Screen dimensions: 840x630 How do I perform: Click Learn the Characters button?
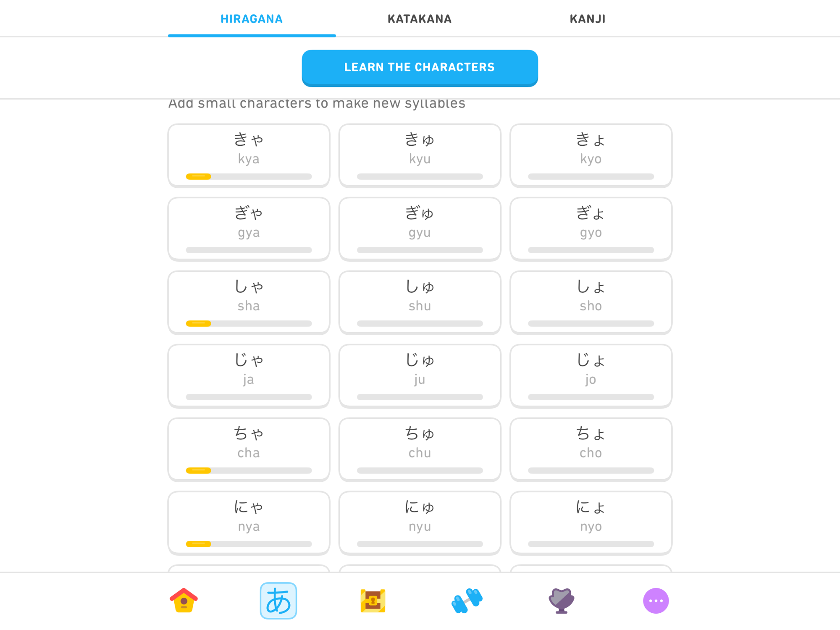(x=420, y=68)
